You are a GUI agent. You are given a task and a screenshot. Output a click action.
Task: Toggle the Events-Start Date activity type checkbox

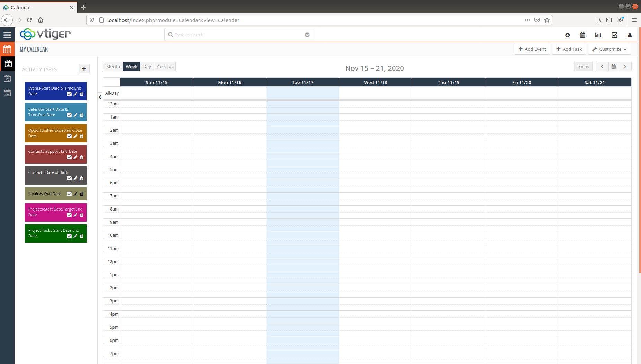(69, 94)
